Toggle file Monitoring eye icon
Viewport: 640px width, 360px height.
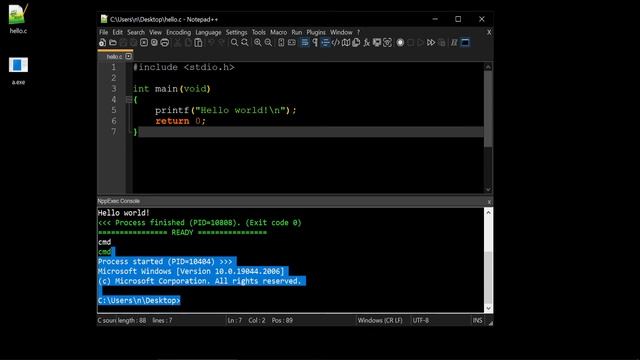point(387,42)
